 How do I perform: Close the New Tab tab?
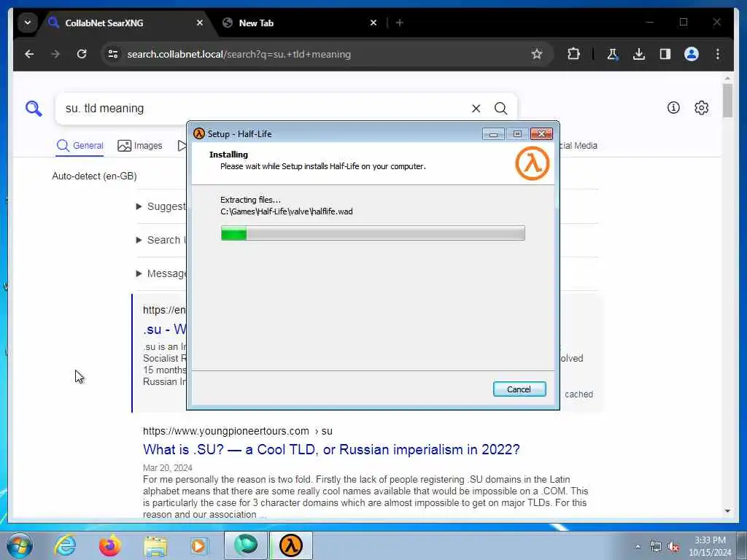point(373,23)
